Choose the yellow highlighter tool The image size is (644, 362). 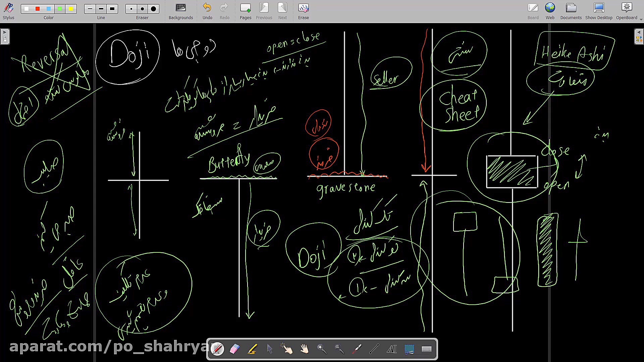click(x=252, y=349)
